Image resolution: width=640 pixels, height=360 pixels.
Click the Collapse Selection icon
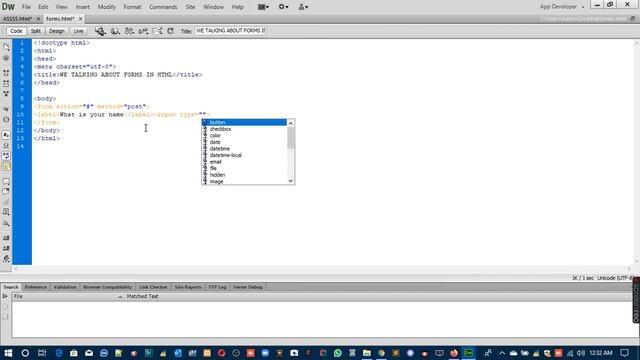tap(6, 83)
